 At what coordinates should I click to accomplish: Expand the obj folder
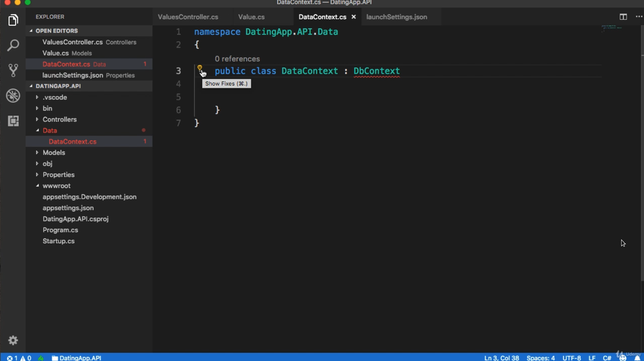click(x=89, y=163)
